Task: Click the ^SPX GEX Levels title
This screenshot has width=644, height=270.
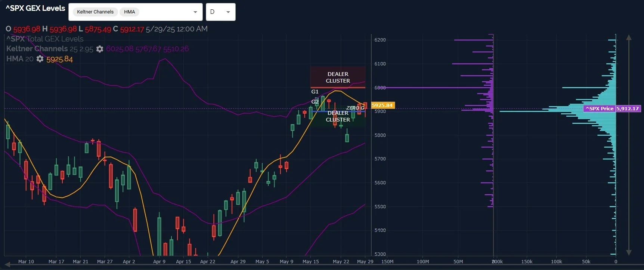Action: click(x=35, y=8)
